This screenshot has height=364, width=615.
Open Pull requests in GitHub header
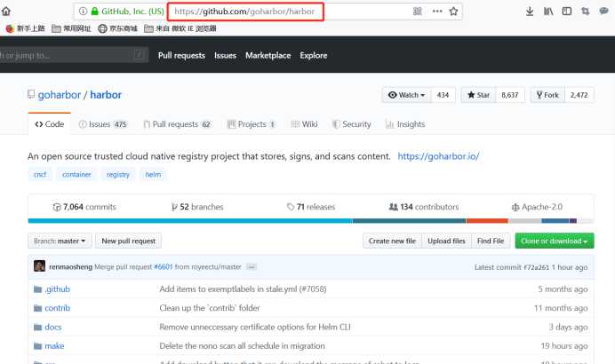181,56
